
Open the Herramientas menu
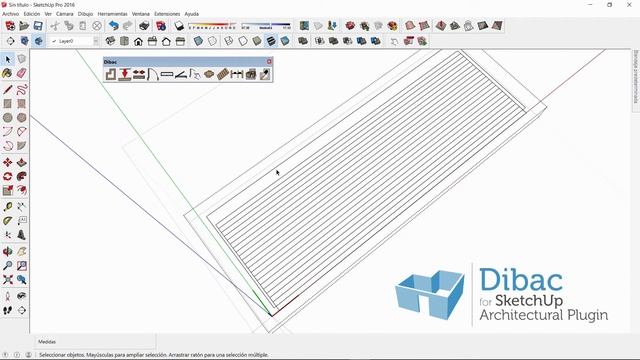click(x=112, y=14)
